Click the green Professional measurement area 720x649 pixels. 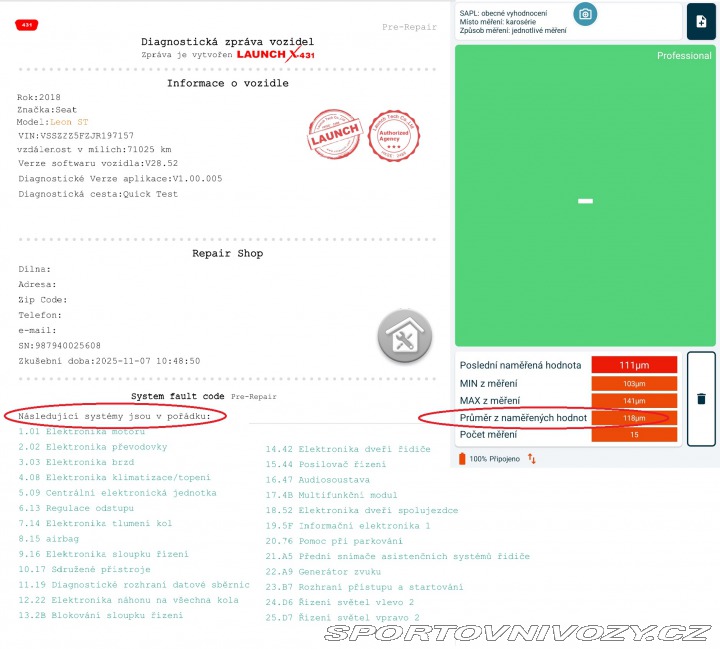[585, 200]
